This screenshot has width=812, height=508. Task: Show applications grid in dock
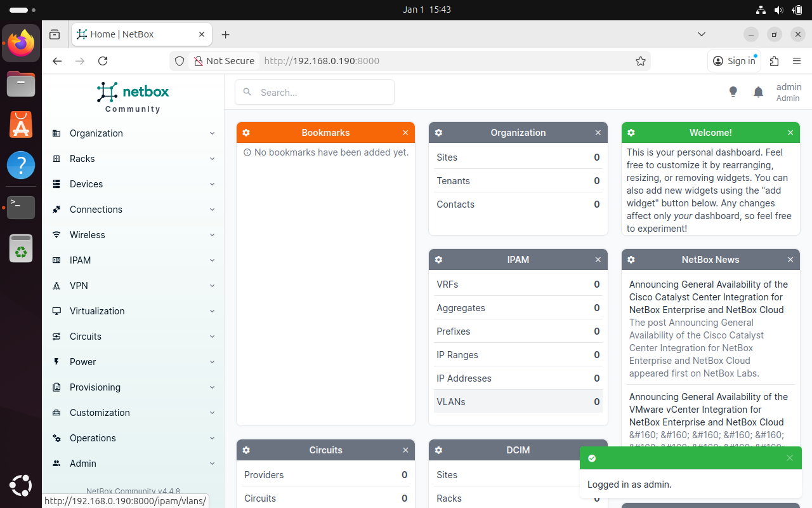click(x=21, y=486)
